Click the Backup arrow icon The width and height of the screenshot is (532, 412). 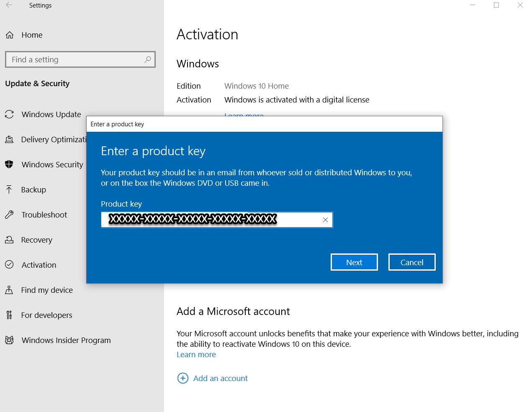[x=9, y=189]
